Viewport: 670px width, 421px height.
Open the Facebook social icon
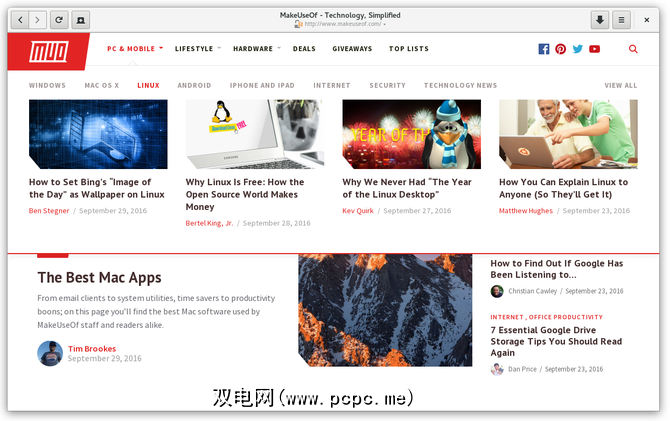click(544, 49)
